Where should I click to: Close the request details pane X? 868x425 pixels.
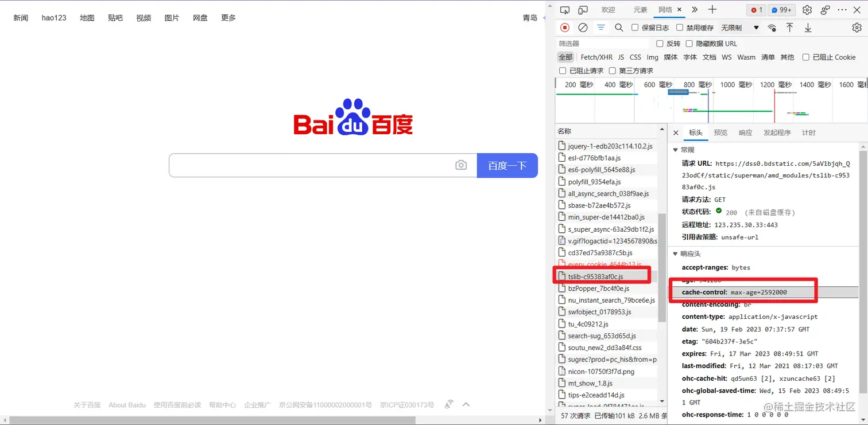tap(676, 133)
